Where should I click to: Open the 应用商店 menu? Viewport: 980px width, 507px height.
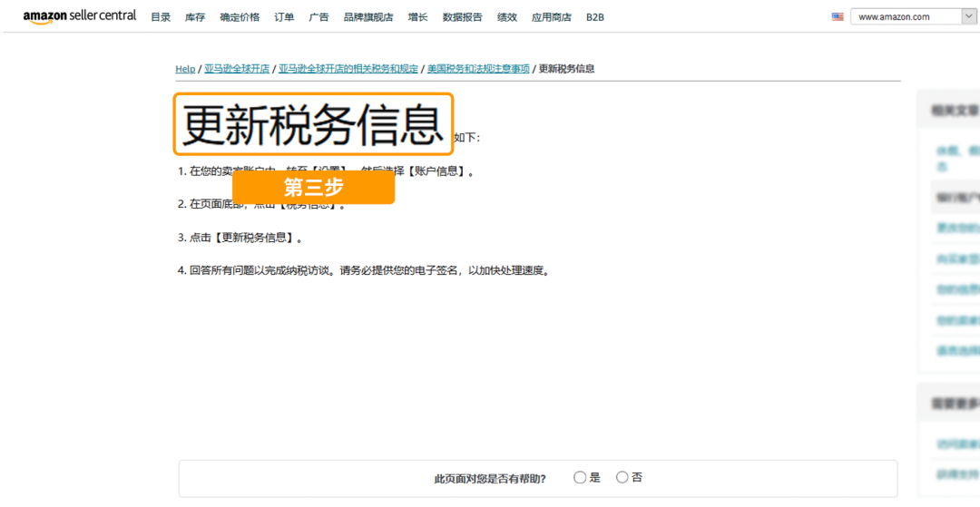tap(551, 17)
